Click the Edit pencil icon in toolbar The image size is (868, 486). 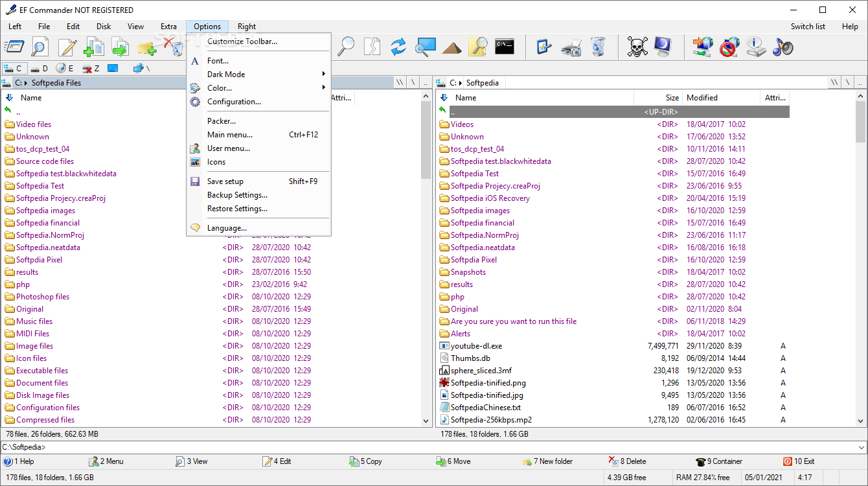click(67, 47)
